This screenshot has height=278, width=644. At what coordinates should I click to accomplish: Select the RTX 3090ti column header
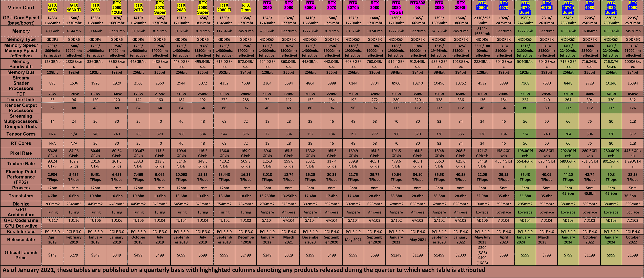point(461,8)
